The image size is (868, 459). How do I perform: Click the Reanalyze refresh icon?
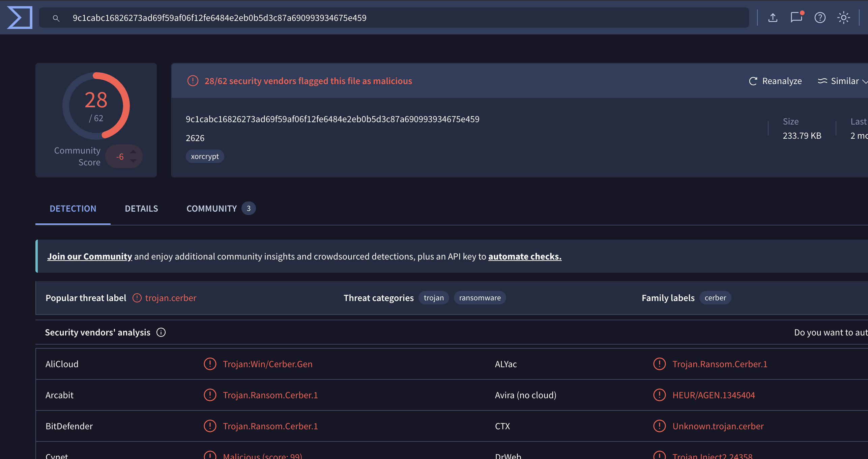coord(753,81)
